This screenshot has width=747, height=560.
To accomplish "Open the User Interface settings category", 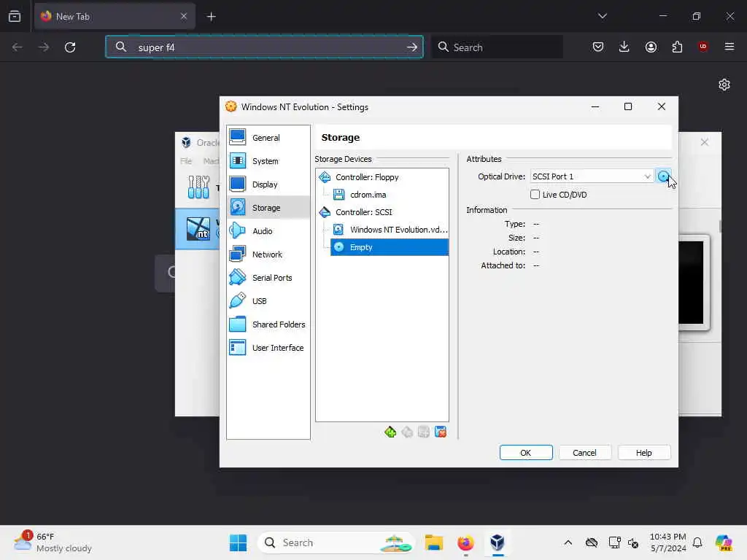I will click(268, 348).
